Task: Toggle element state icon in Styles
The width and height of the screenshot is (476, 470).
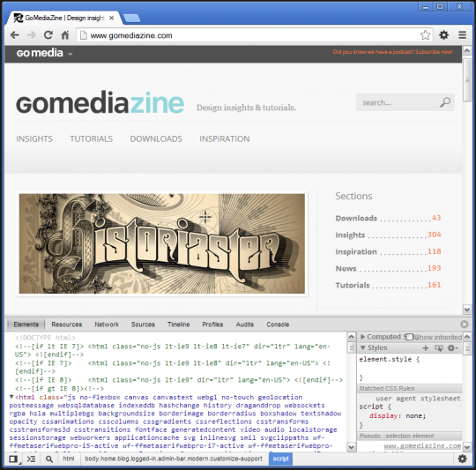Action: point(438,348)
